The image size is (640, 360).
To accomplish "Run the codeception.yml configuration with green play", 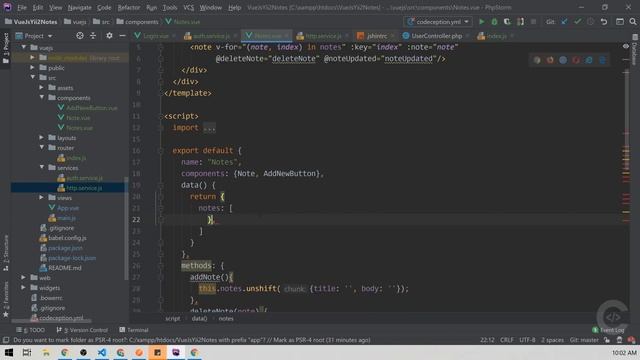I will tap(482, 22).
